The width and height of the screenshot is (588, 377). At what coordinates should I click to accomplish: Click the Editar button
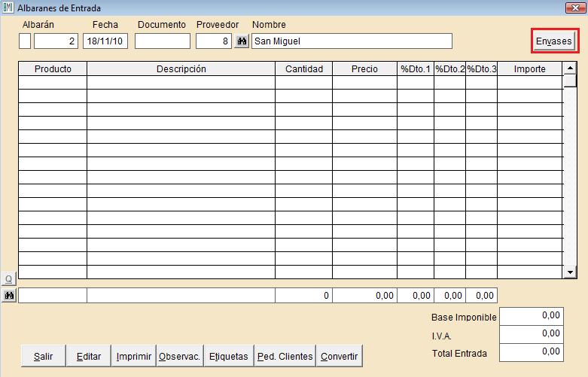[89, 357]
